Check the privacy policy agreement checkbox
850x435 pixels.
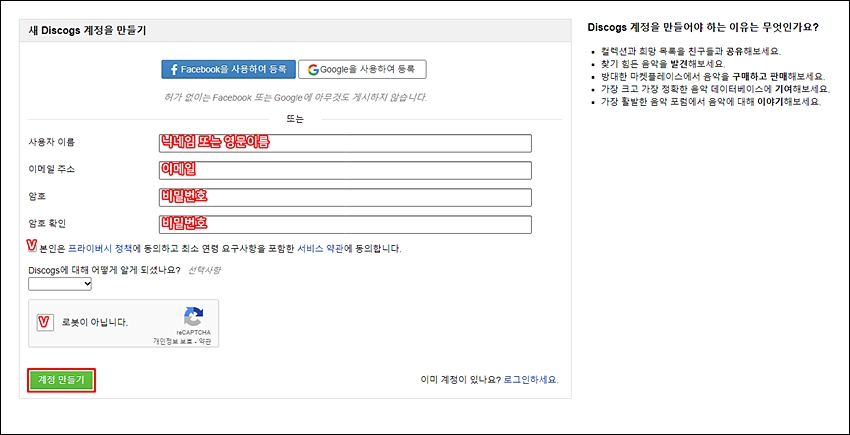pyautogui.click(x=32, y=246)
